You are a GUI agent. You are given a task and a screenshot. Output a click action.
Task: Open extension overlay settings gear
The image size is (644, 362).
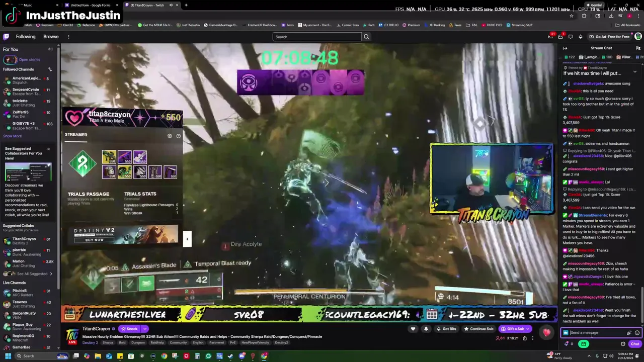[x=170, y=136]
